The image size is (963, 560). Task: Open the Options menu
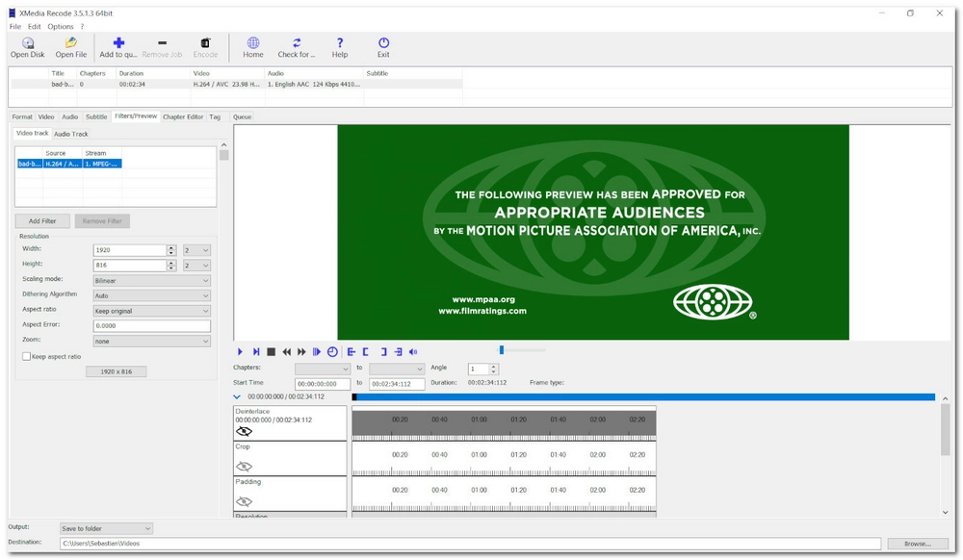coord(61,26)
